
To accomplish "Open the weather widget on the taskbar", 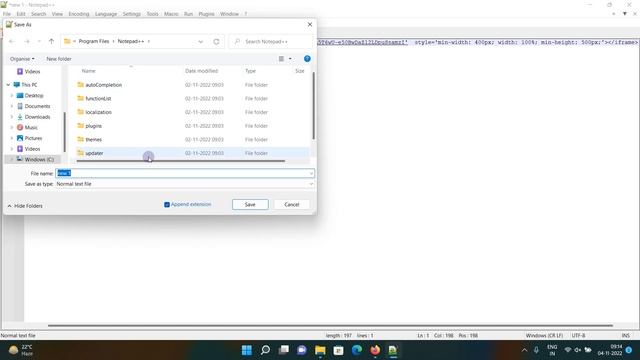I will [21, 350].
